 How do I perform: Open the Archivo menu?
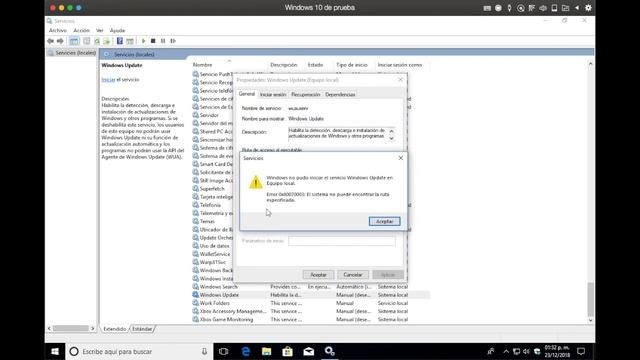[58, 30]
